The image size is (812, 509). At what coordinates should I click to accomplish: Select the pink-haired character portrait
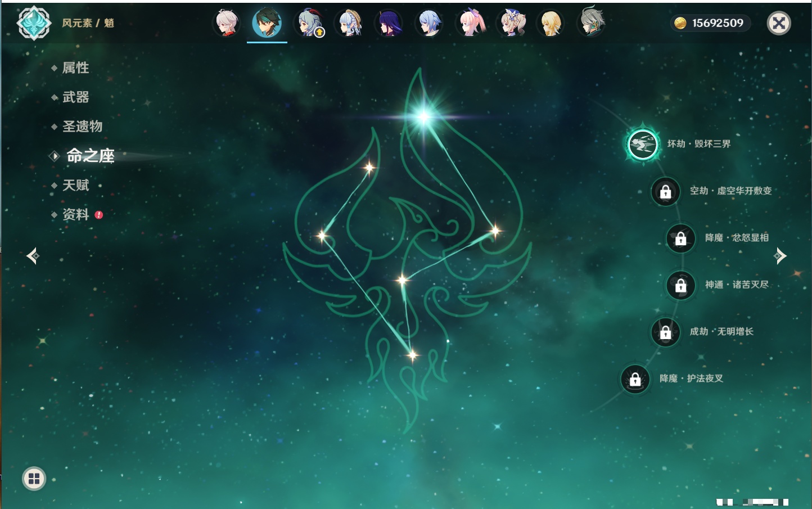(471, 23)
